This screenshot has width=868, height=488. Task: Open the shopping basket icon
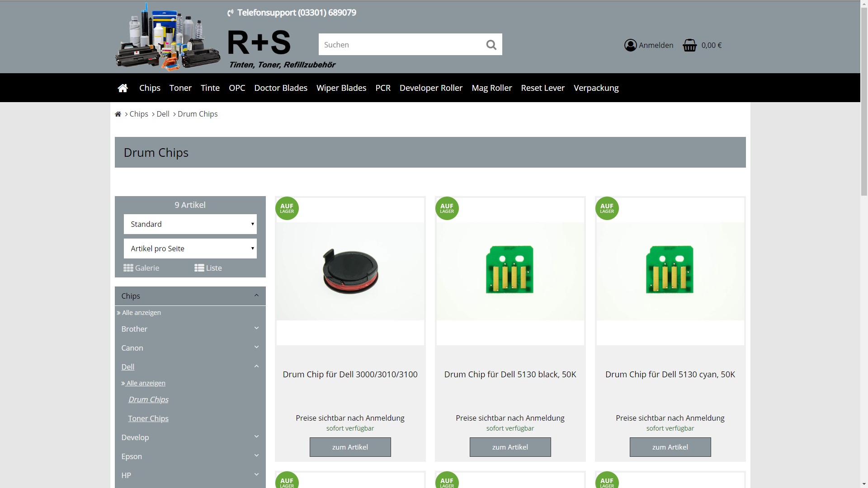click(x=690, y=45)
